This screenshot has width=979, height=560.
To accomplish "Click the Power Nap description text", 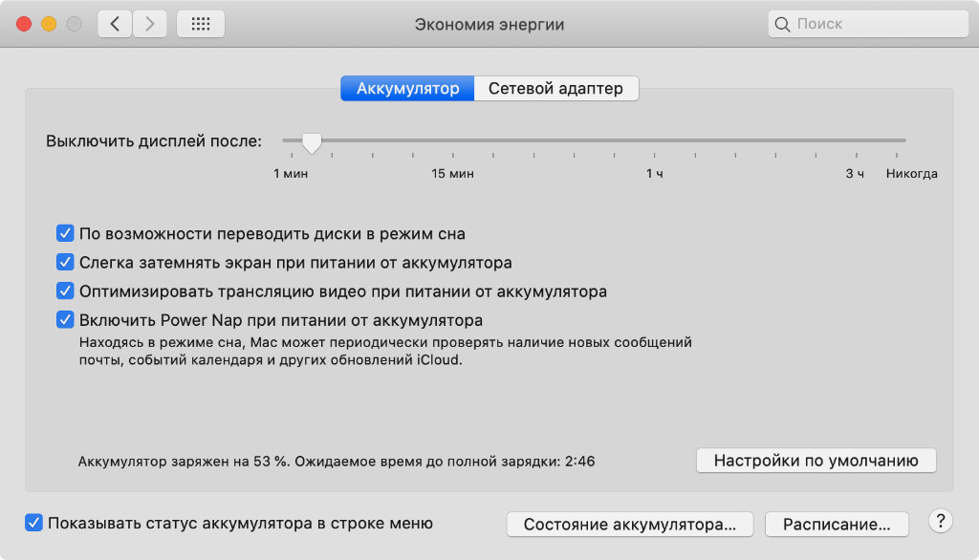I will coord(385,351).
